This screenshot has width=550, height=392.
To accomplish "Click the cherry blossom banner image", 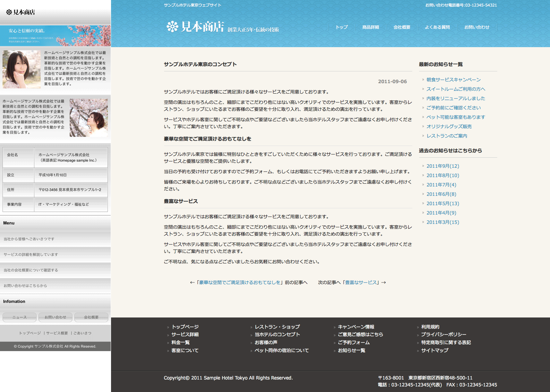I will [x=55, y=36].
